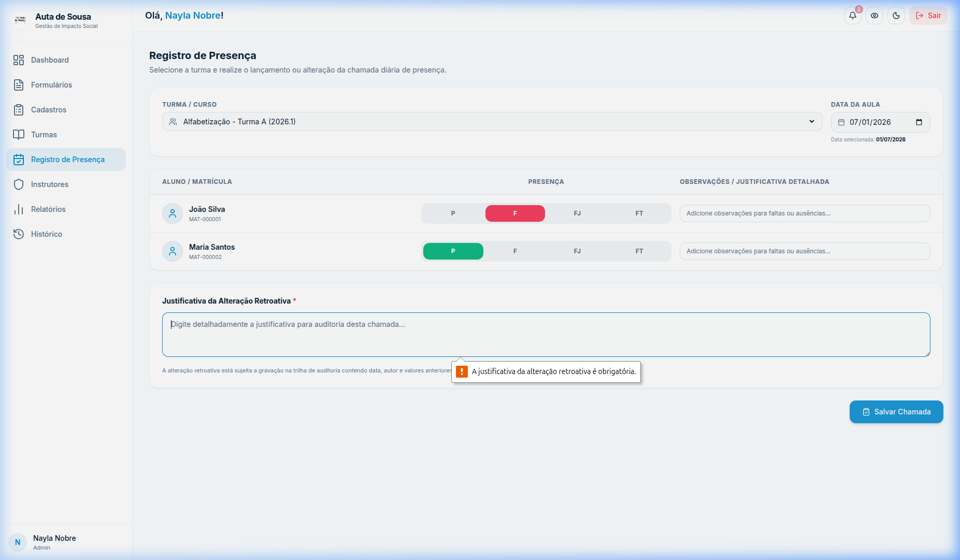Click the Salvar Chamada button
Viewport: 960px width, 560px height.
(896, 412)
